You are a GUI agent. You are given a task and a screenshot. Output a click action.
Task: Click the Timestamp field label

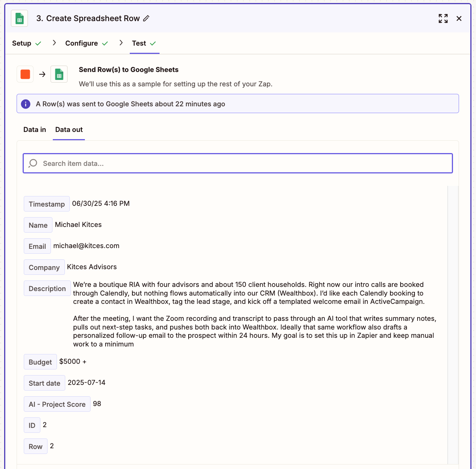click(x=47, y=204)
